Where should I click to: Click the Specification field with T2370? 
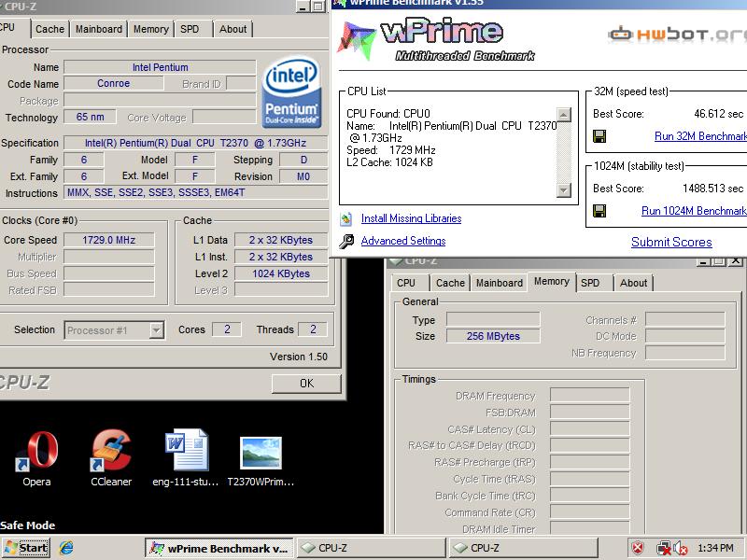pos(195,143)
